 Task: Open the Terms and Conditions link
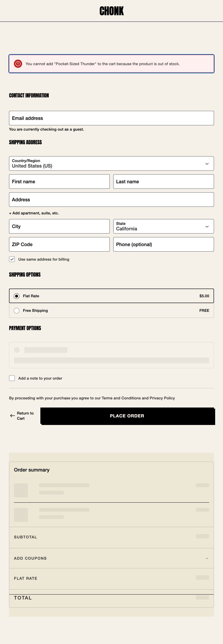(121, 398)
